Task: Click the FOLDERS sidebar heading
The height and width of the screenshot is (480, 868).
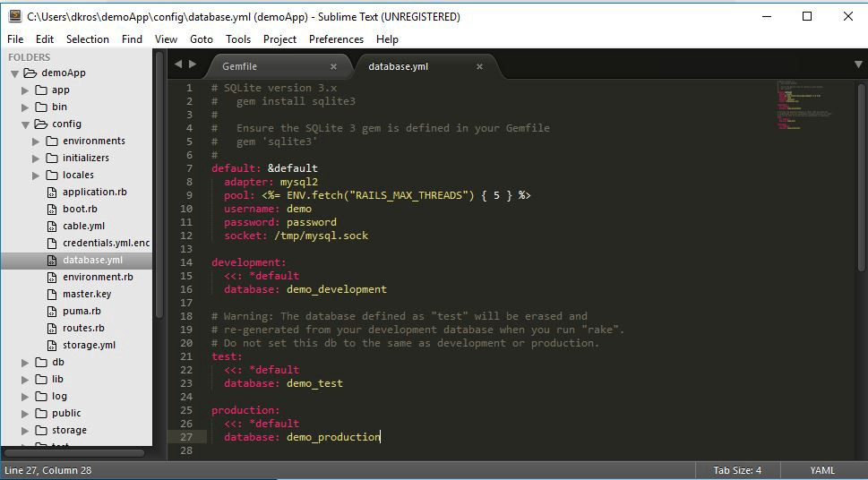Action: [29, 57]
